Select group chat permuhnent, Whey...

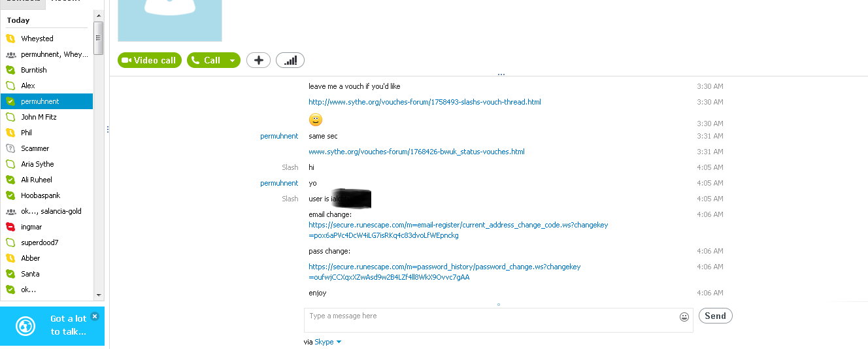click(x=46, y=54)
